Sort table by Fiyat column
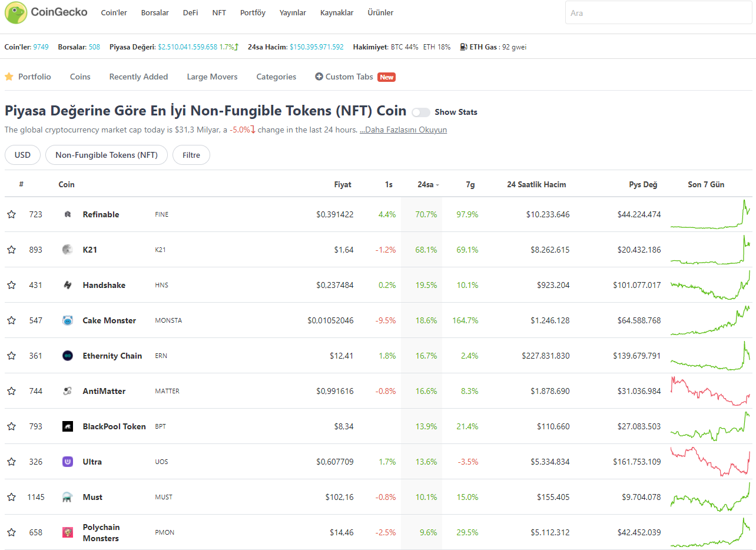Viewport: 756px width, 550px height. pyautogui.click(x=343, y=184)
